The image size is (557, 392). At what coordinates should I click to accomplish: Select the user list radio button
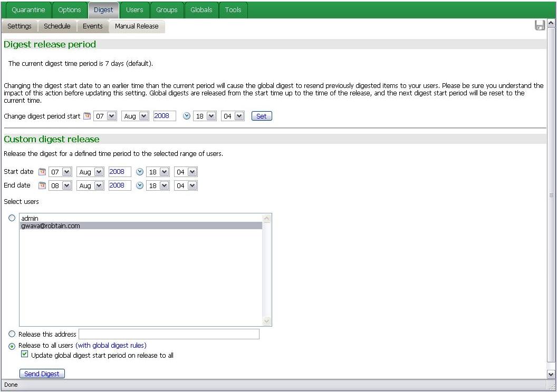point(12,218)
